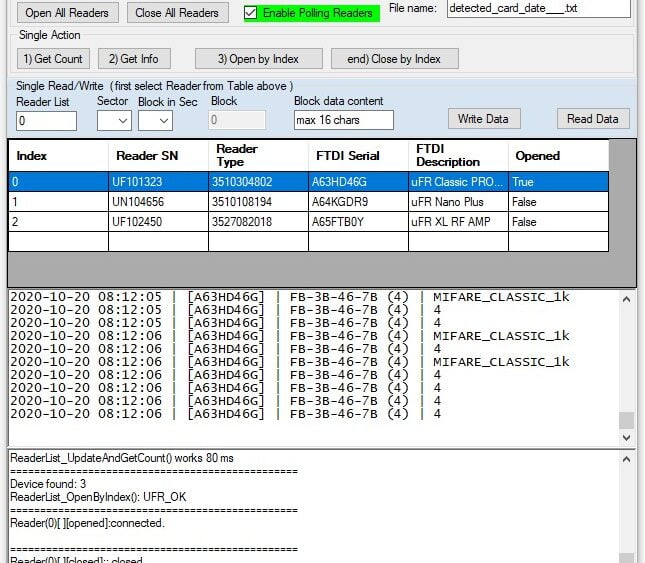
Task: Select cell A63HD46G in the table
Action: (x=358, y=182)
